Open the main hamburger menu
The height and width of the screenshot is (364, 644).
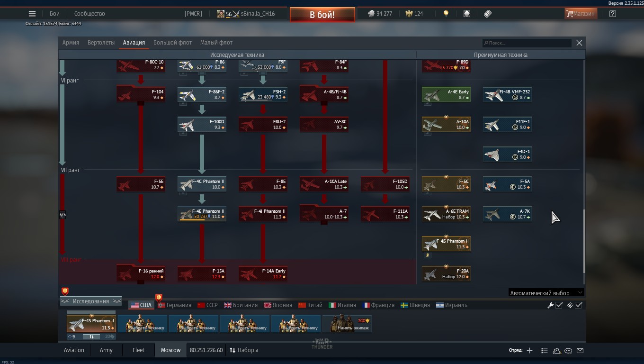[32, 14]
